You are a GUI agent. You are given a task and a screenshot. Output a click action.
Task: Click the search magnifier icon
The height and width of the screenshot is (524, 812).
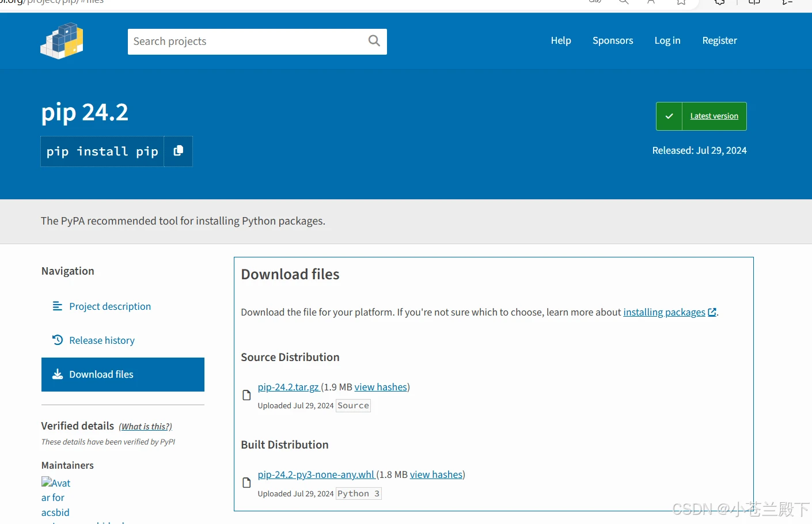[x=374, y=41]
